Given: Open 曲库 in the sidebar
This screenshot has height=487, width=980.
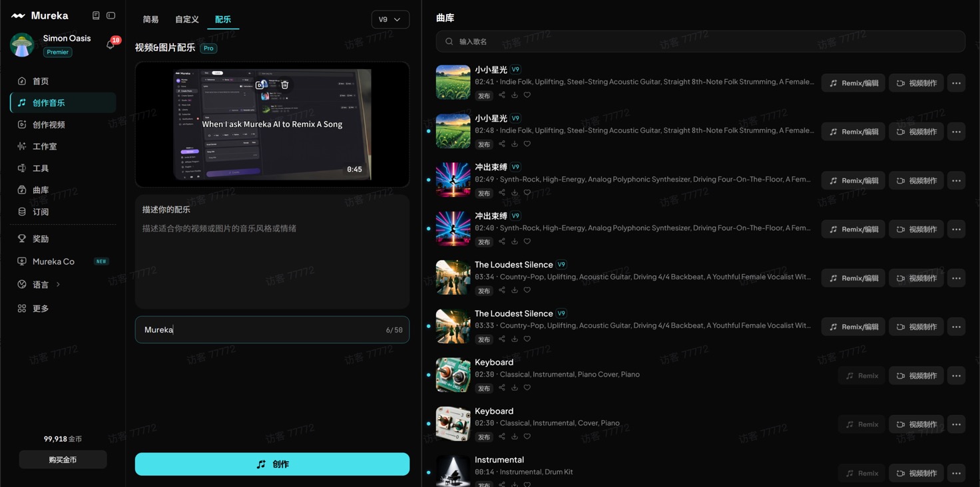Looking at the screenshot, I should coord(63,190).
